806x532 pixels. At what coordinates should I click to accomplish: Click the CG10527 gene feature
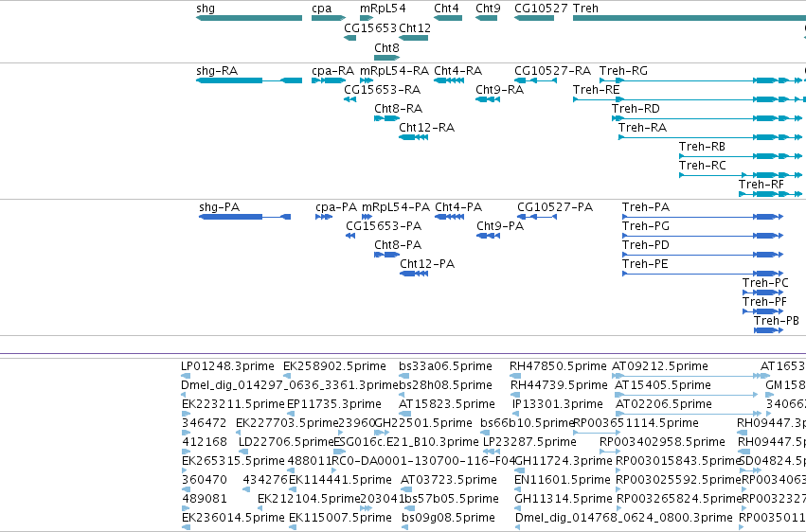534,18
